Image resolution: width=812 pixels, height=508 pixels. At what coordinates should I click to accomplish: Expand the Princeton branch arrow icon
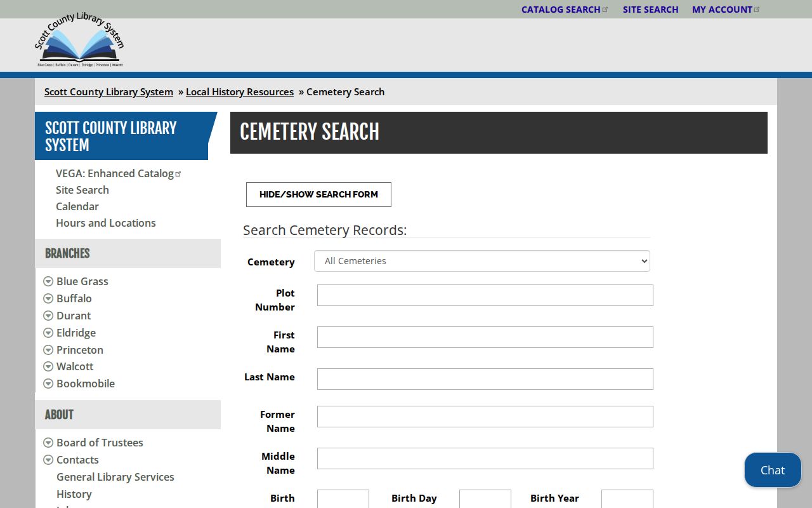48,350
